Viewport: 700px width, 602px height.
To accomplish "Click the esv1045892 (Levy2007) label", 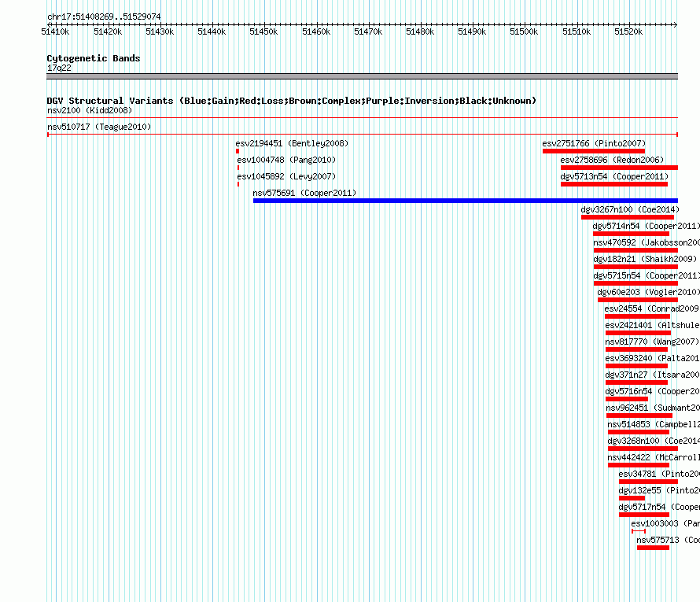I will 286,176.
